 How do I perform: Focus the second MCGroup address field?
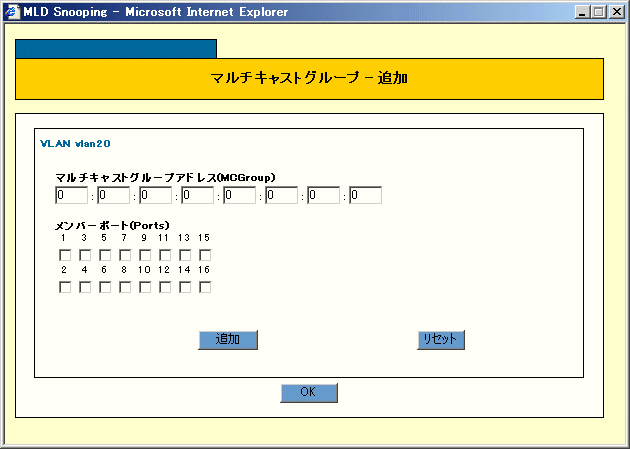pos(114,195)
